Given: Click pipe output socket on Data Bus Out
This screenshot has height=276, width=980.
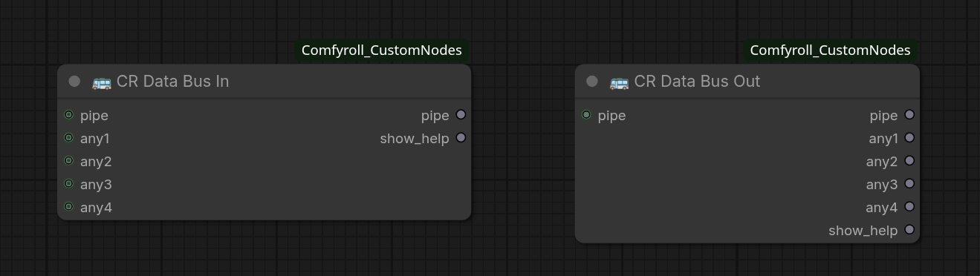Looking at the screenshot, I should (x=909, y=115).
